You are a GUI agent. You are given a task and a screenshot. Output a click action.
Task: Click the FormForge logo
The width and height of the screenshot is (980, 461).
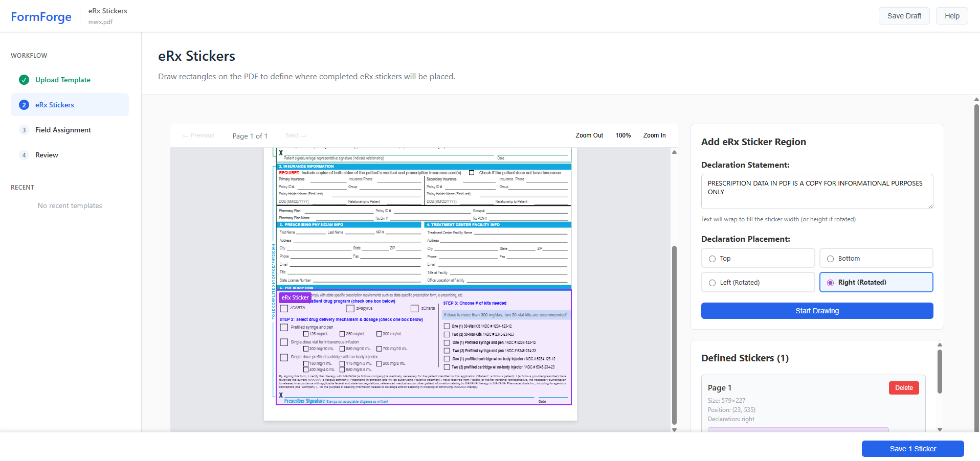41,16
